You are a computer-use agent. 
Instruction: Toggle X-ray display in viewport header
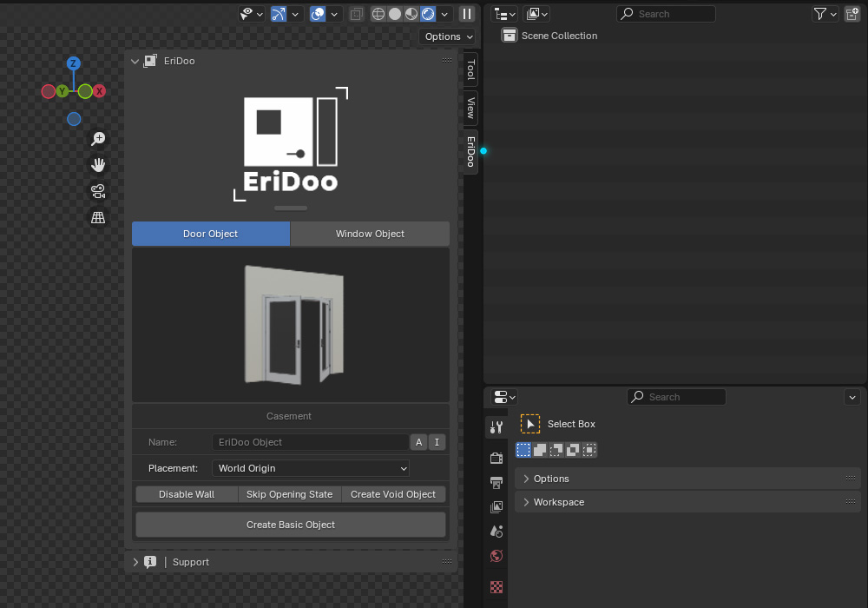(x=356, y=14)
